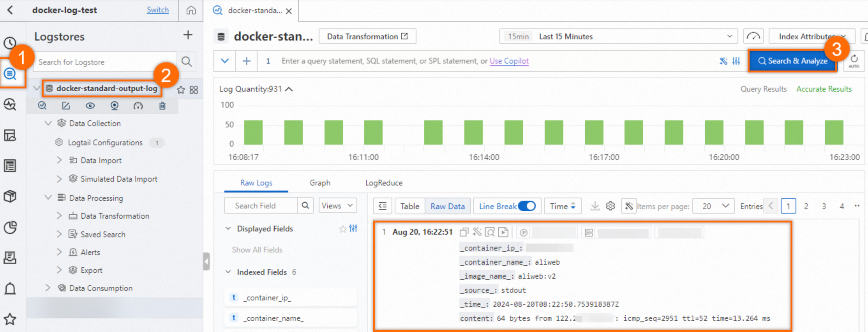The image size is (868, 332).
Task: Open the home icon tab
Action: click(x=191, y=11)
